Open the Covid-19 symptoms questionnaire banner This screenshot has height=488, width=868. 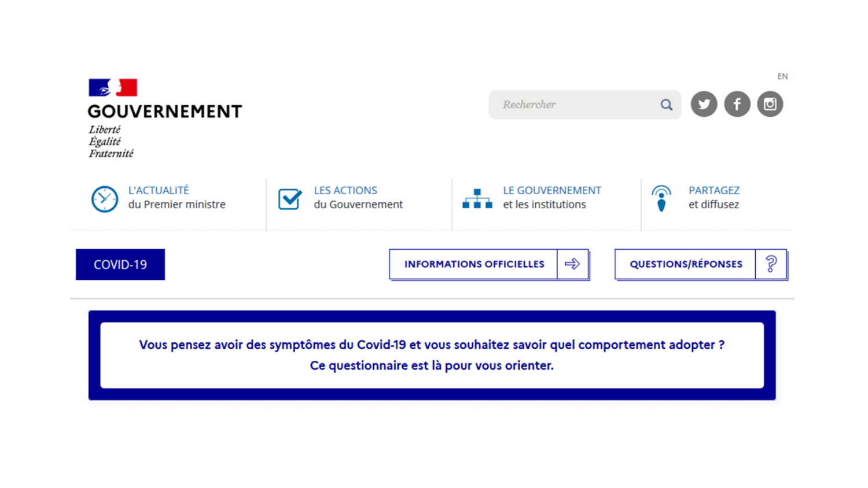tap(432, 355)
